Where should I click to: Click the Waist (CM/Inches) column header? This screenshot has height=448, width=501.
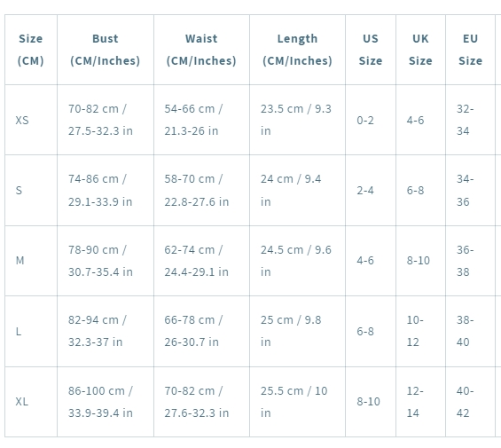tap(201, 50)
